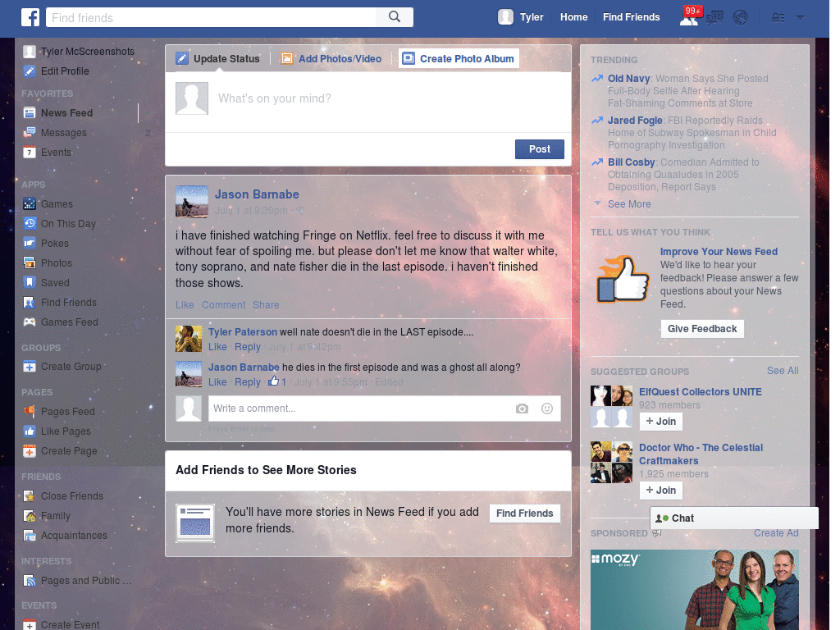Screen dimensions: 840x630
Task: Open See All suggested groups link
Action: pos(782,371)
